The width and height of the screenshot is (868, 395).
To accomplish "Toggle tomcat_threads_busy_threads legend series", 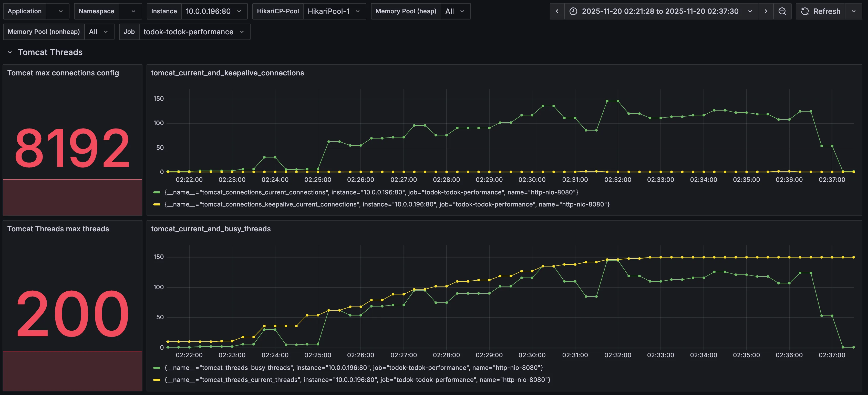I will pyautogui.click(x=354, y=368).
